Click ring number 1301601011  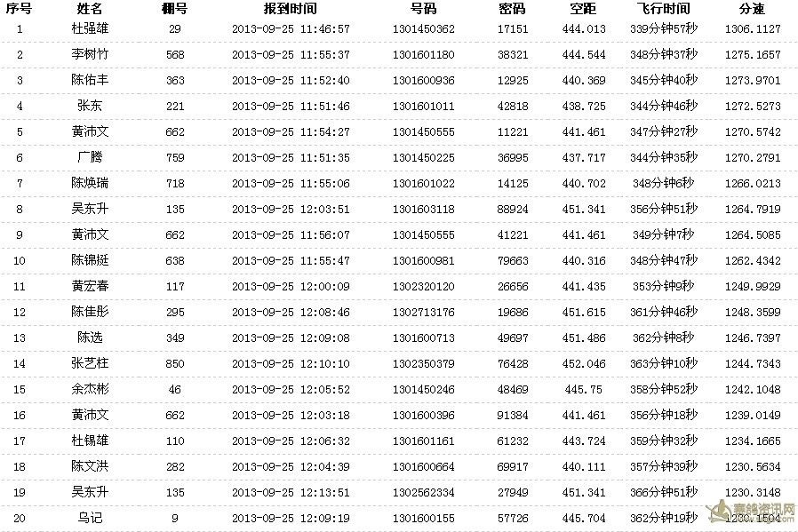point(423,107)
